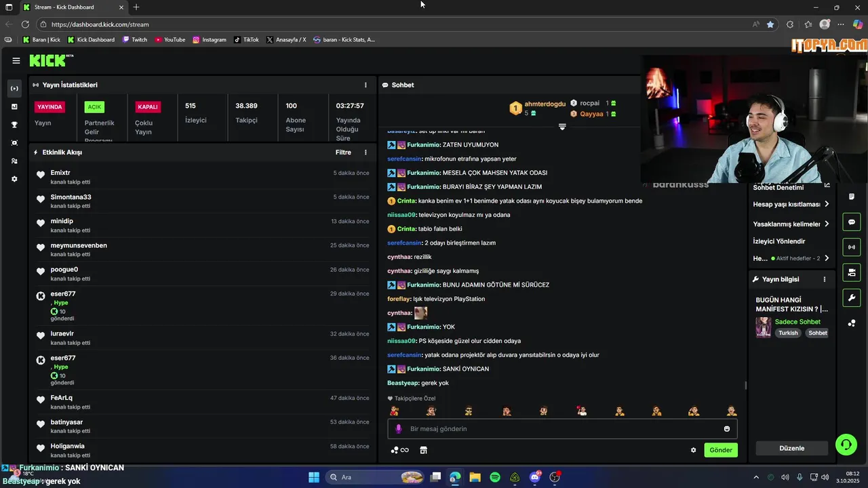Refresh the page with reload button

tap(25, 24)
